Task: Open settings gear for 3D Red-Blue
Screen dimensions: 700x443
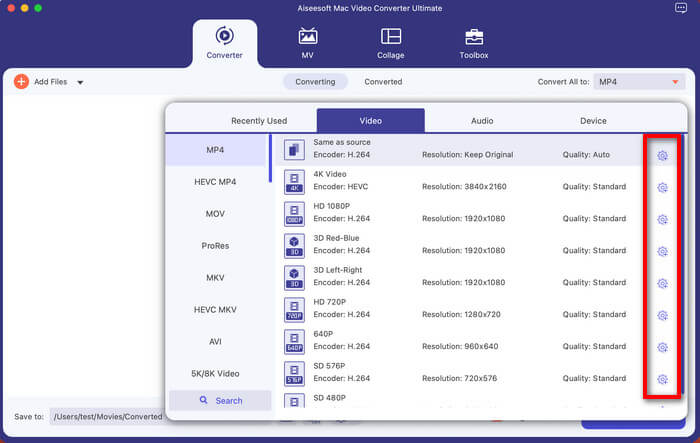Action: click(662, 251)
